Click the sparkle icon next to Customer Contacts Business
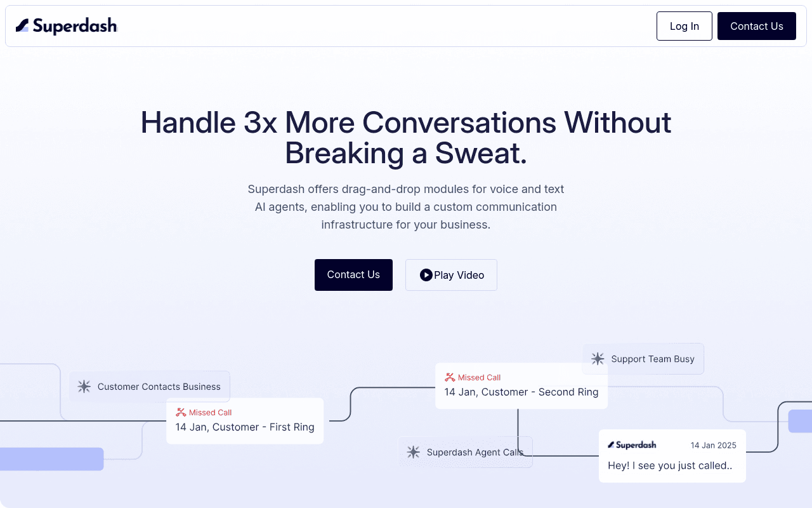 coord(84,387)
